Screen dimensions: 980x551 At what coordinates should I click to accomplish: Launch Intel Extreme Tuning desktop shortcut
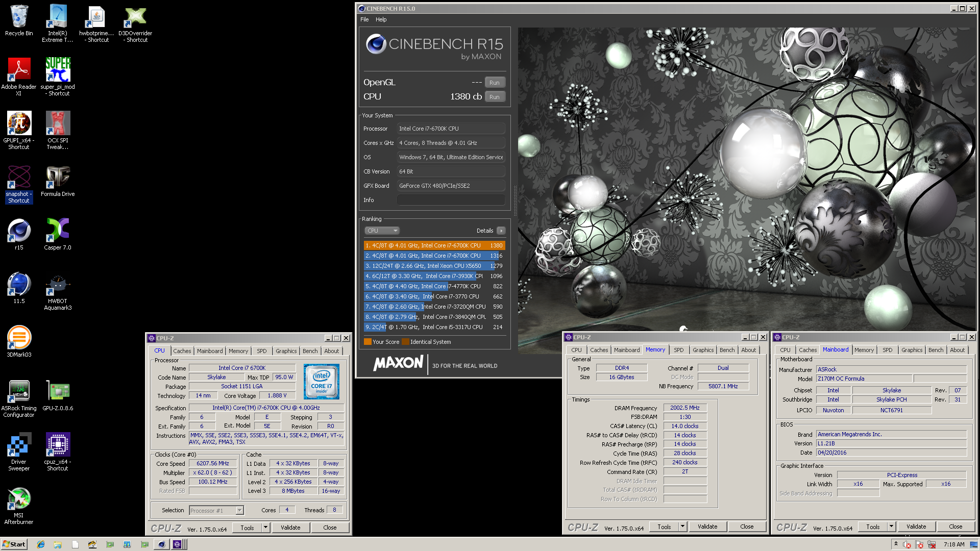tap(58, 23)
